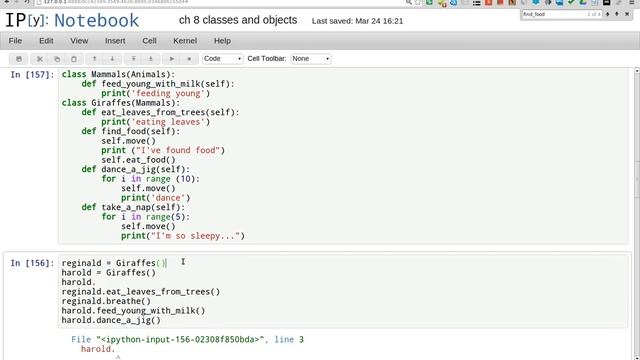Focus the find bar field containing find_food
The width and height of the screenshot is (640, 360).
(561, 14)
